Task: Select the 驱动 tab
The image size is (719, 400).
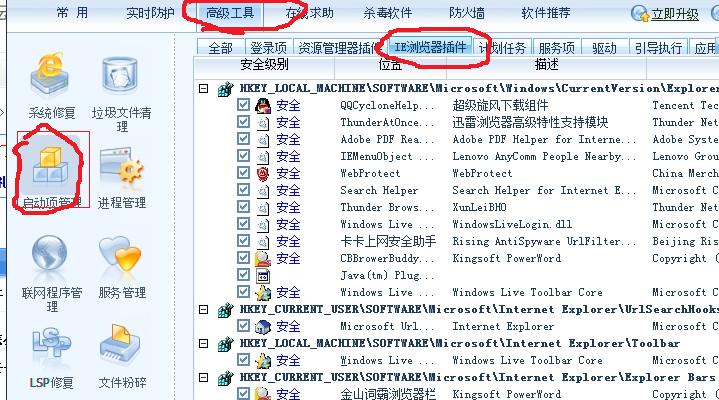Action: click(x=604, y=48)
